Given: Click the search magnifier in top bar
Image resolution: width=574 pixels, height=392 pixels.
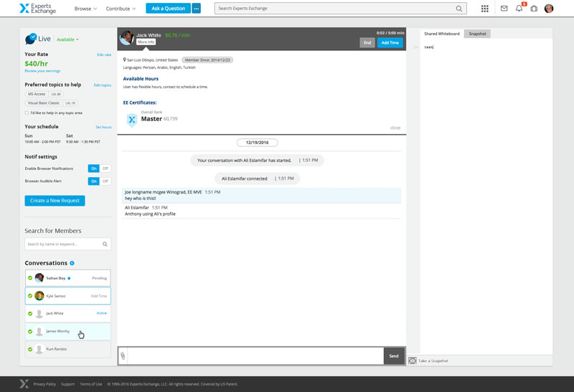Looking at the screenshot, I should [x=458, y=9].
